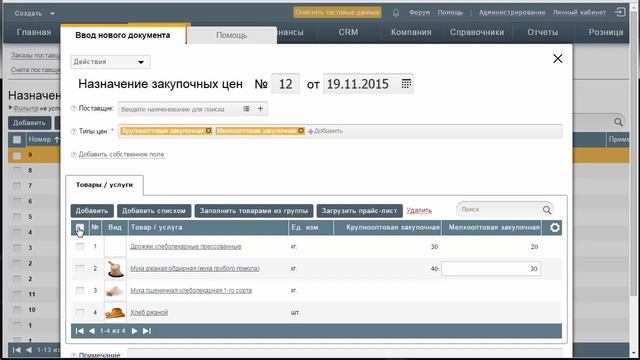The height and width of the screenshot is (360, 640).
Task: Open Администрирование link in top bar
Action: 512,12
